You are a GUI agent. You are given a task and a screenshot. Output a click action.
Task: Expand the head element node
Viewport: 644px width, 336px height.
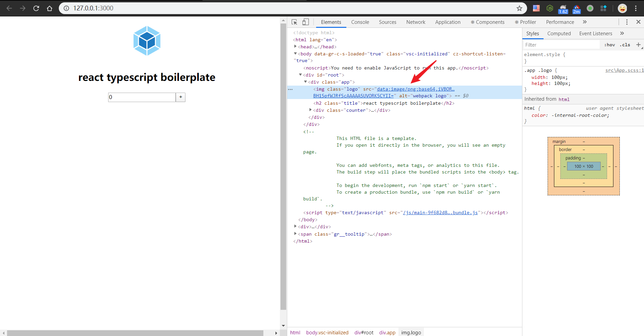point(295,46)
